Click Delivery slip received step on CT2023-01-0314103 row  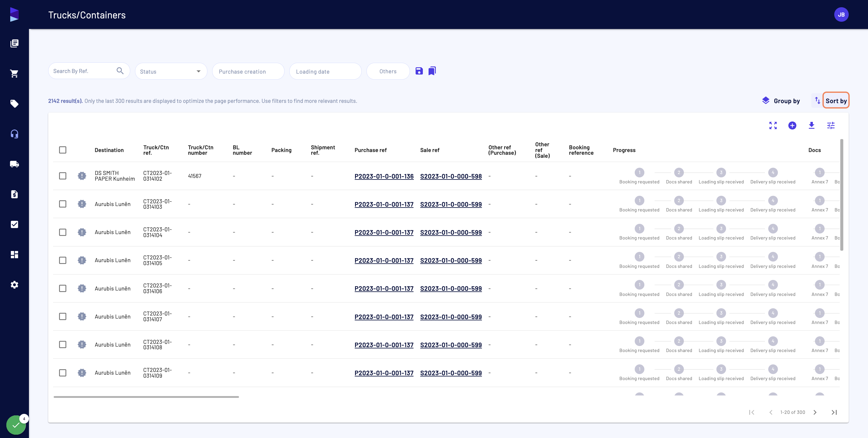[x=773, y=204]
